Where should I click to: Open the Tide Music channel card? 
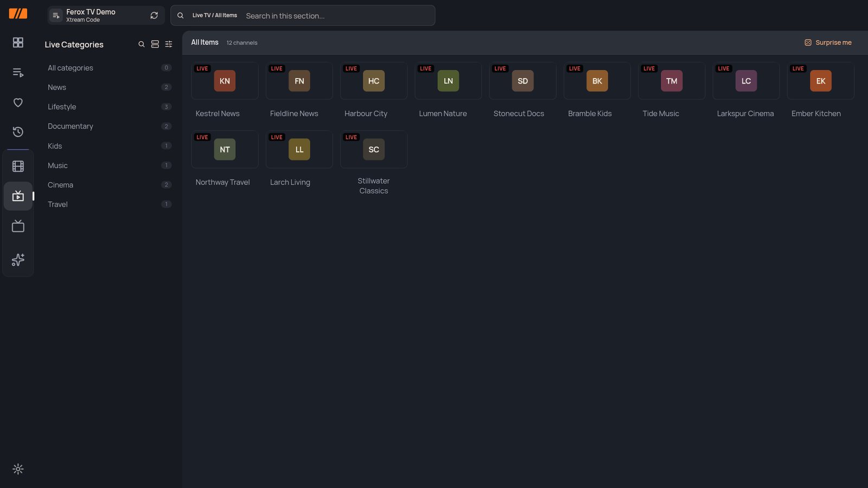pyautogui.click(x=672, y=91)
